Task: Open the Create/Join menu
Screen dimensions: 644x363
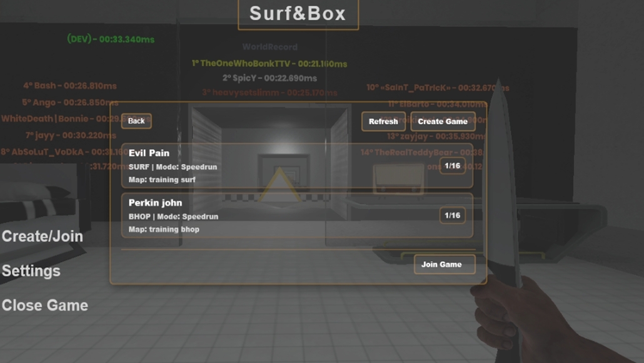Action: [43, 237]
